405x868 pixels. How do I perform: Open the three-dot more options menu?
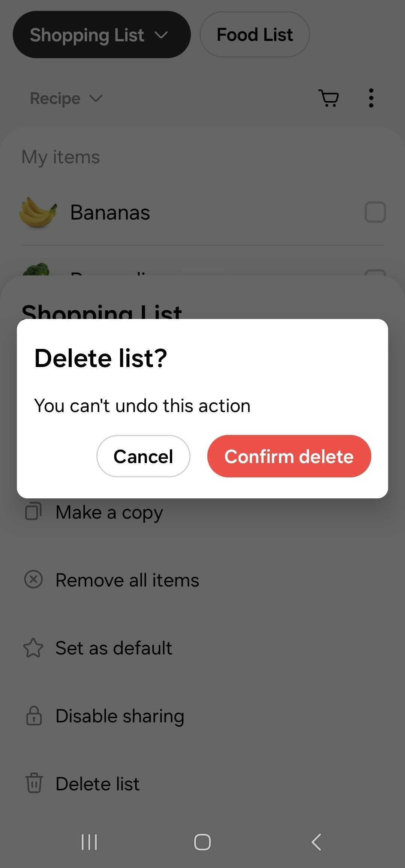click(x=371, y=98)
